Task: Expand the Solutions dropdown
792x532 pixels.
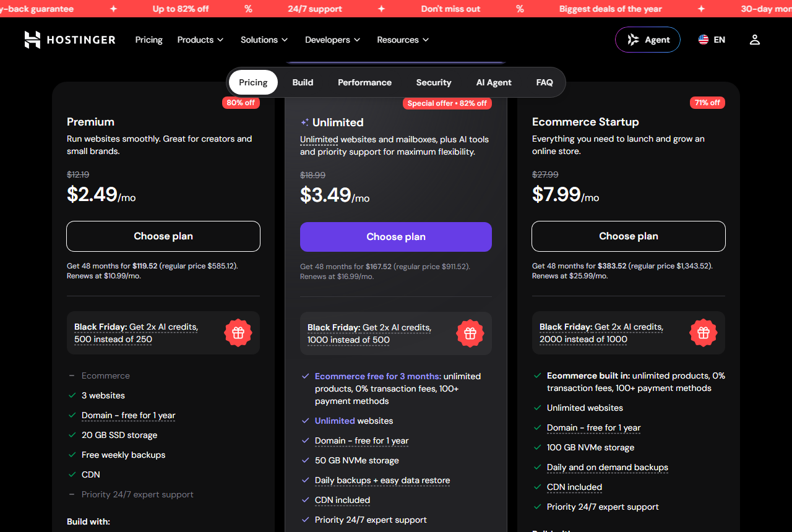Action: tap(264, 40)
